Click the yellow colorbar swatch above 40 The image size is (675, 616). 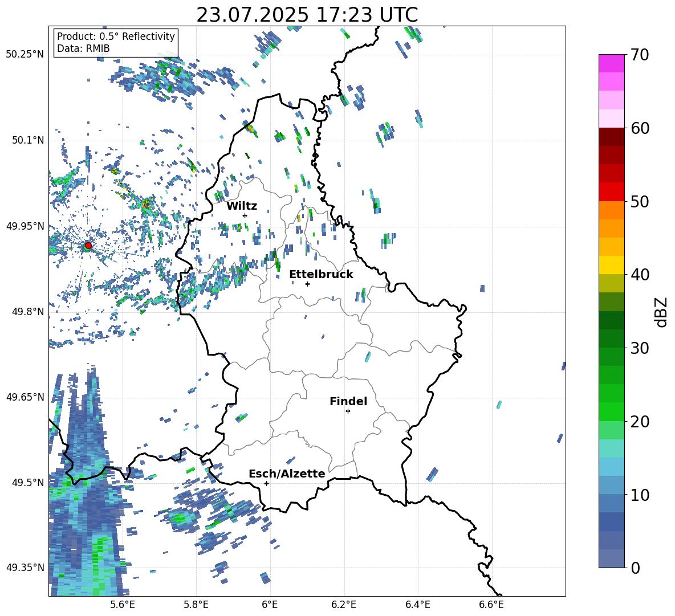[611, 265]
